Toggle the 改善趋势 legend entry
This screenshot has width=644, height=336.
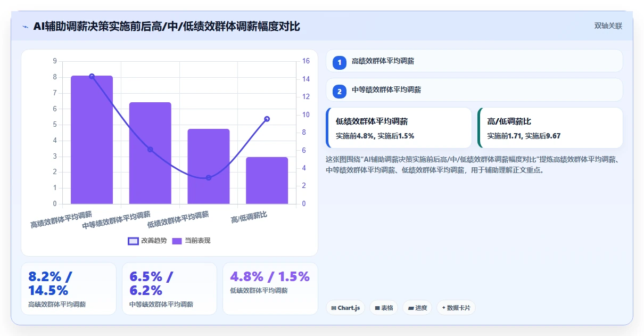point(147,241)
